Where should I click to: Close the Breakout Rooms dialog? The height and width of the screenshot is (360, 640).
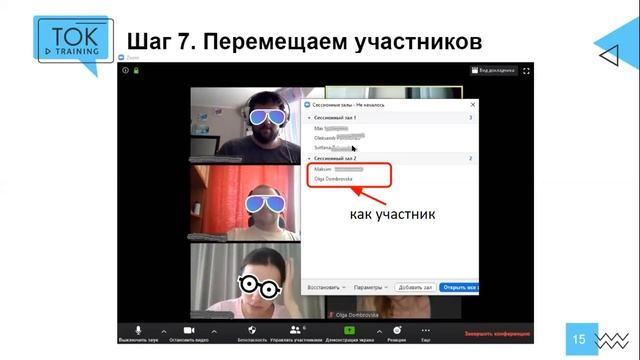pos(473,105)
